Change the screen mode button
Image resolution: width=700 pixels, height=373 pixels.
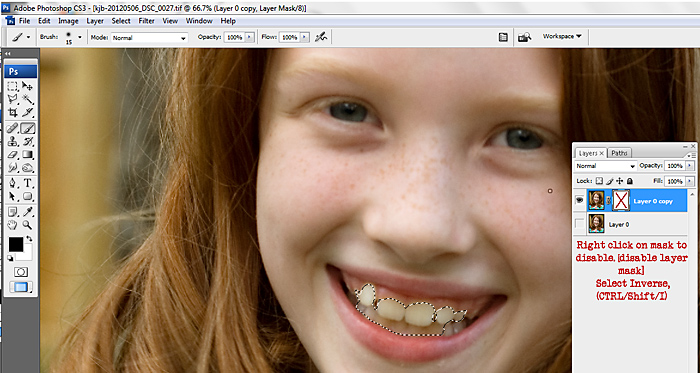pos(21,287)
